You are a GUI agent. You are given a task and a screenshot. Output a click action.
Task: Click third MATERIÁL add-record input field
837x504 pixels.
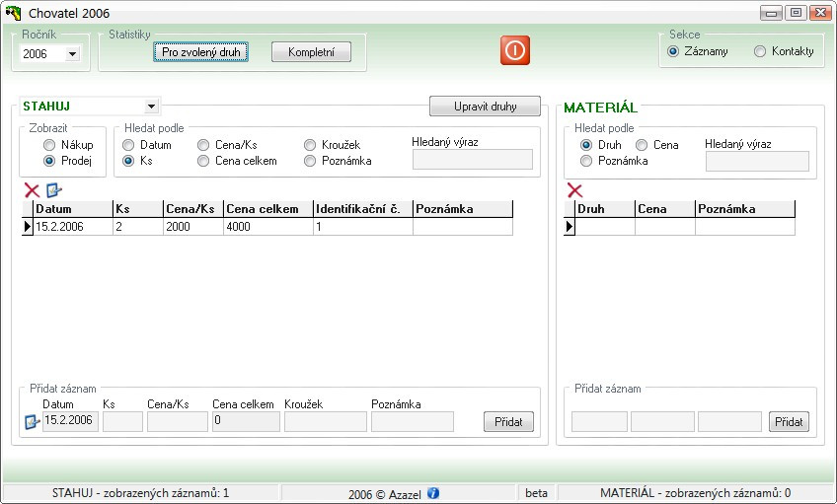(x=729, y=421)
